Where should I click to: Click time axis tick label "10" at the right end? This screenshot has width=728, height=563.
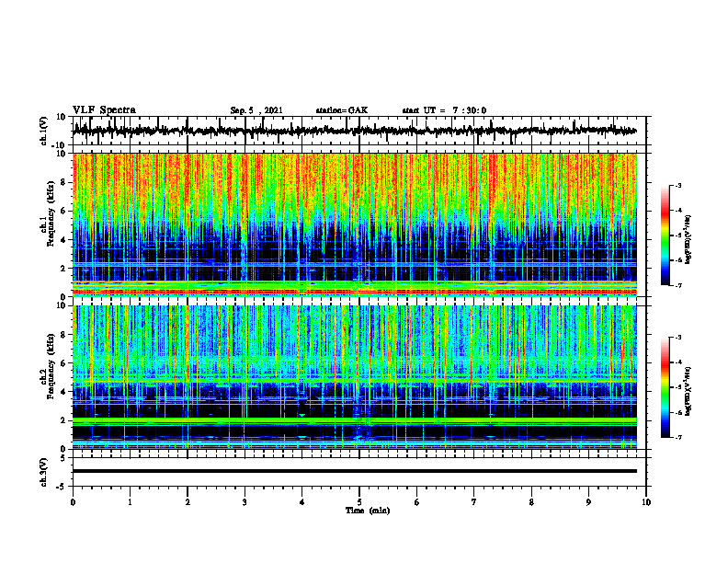(646, 502)
